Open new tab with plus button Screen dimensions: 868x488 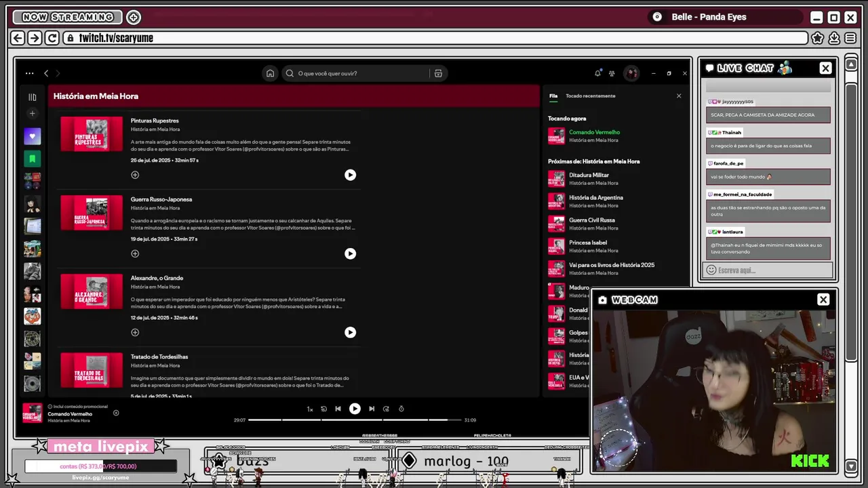tap(134, 17)
